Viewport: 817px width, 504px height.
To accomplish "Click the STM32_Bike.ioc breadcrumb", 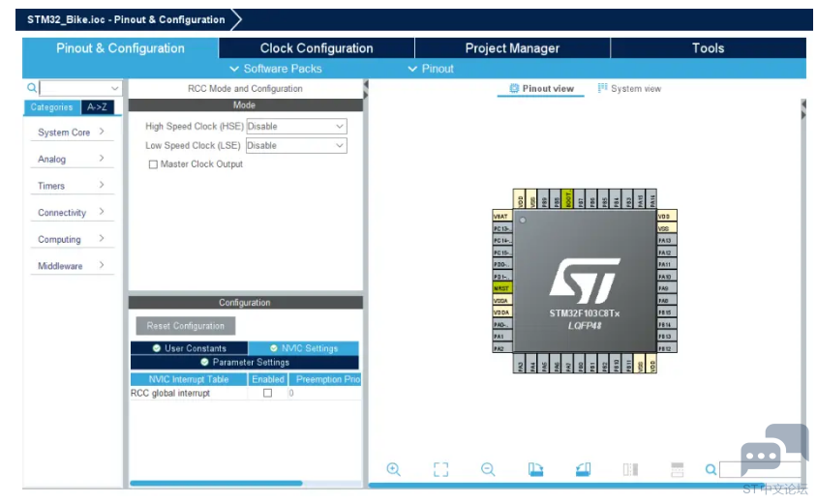I will click(x=126, y=19).
